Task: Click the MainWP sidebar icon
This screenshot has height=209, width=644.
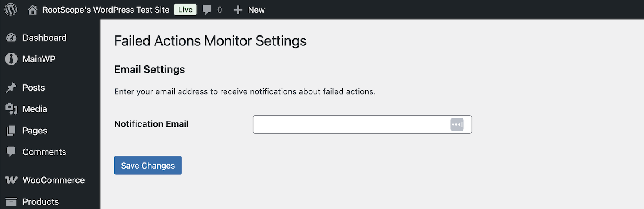Action: (x=11, y=59)
